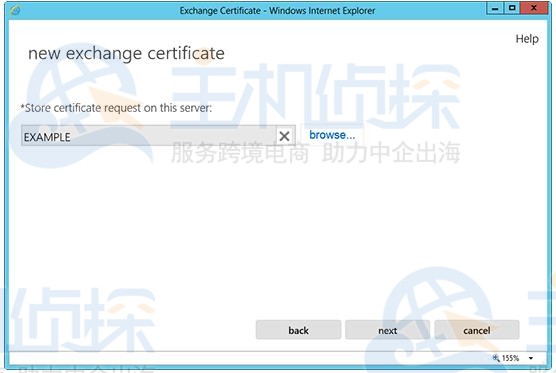Go back to the previous wizard step
556x373 pixels.
(298, 330)
